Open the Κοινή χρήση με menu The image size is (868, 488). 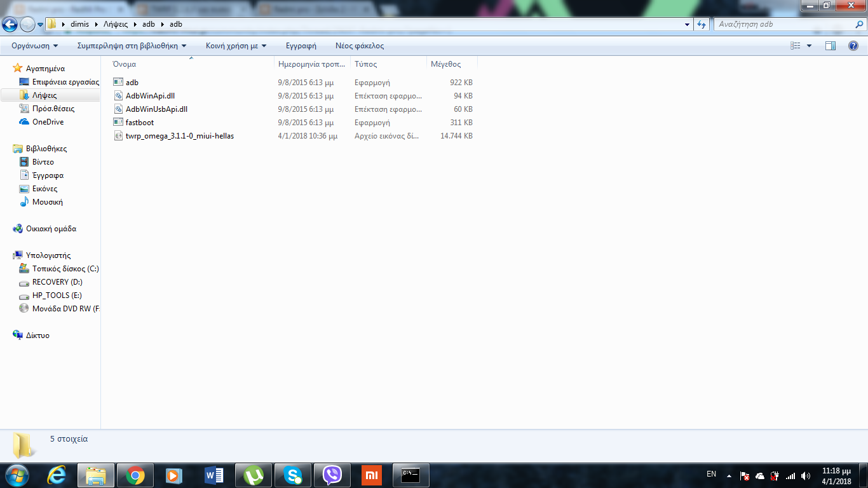[x=236, y=46]
